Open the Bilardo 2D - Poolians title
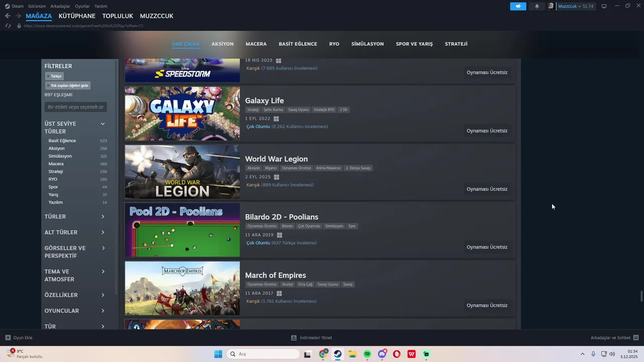The height and width of the screenshot is (362, 644). 282,217
